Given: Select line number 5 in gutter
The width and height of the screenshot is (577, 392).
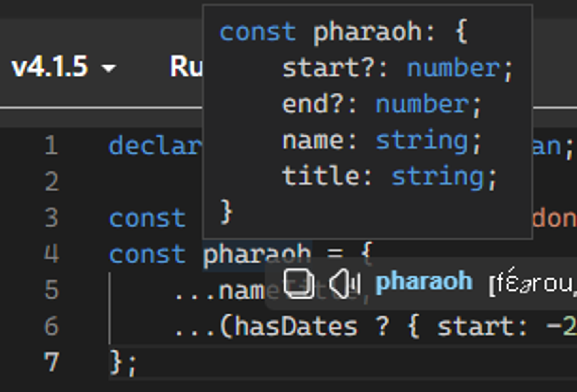Looking at the screenshot, I should [52, 290].
